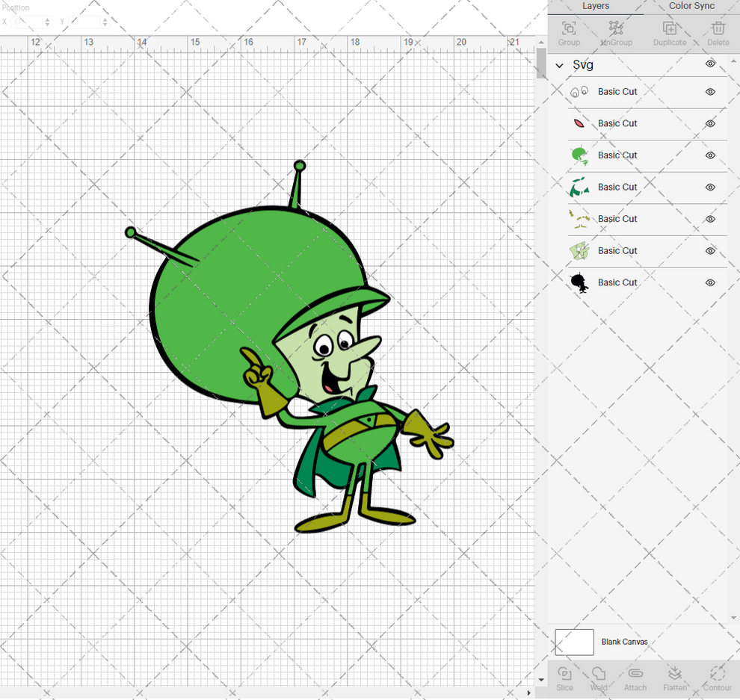Delete the selection using the Delete icon
This screenshot has height=700, width=740.
[x=718, y=31]
